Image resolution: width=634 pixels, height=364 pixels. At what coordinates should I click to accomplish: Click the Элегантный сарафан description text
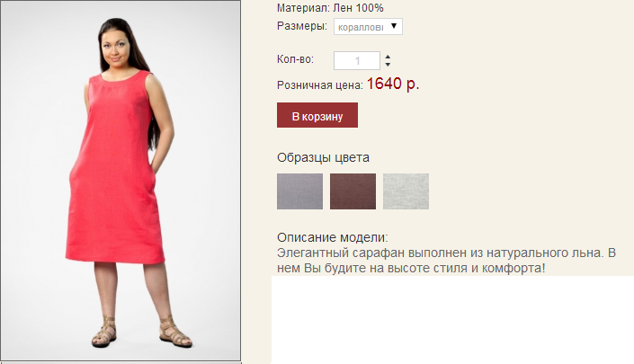[x=446, y=260]
